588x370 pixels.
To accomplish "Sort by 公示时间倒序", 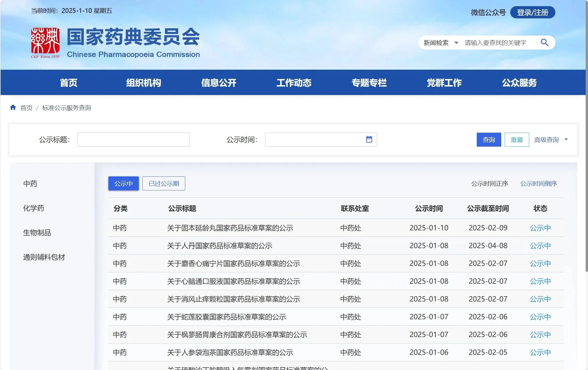I will coord(538,184).
